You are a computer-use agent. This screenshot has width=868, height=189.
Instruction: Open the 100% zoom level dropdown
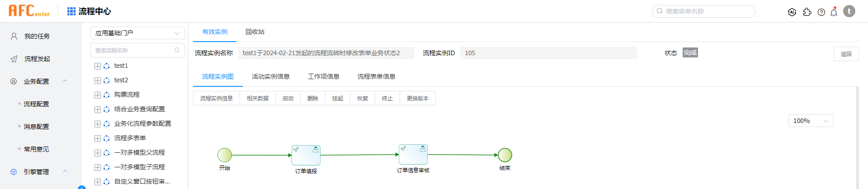click(x=811, y=121)
